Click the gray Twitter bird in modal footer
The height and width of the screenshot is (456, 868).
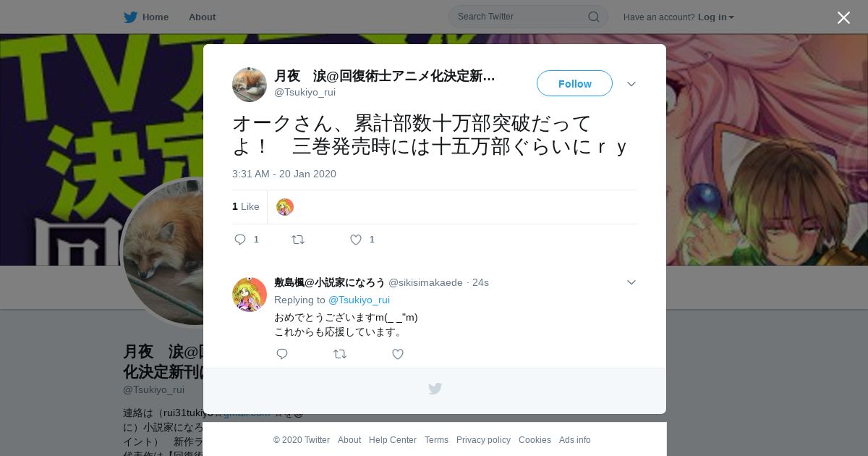click(x=435, y=389)
